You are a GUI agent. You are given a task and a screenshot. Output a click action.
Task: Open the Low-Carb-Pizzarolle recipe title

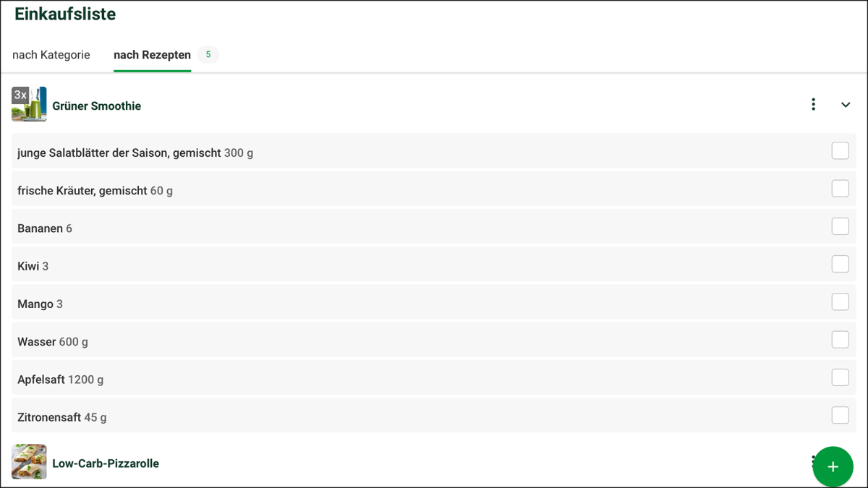point(106,463)
